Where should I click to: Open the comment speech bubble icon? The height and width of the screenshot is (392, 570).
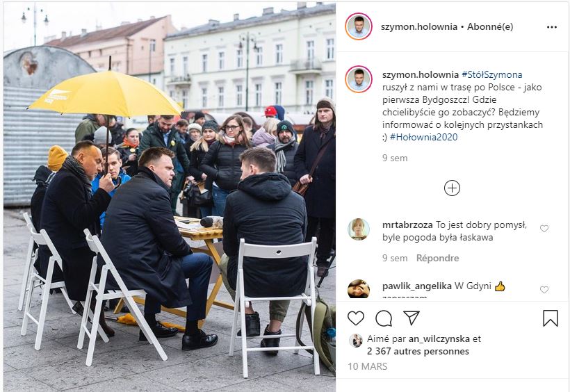[x=384, y=318]
